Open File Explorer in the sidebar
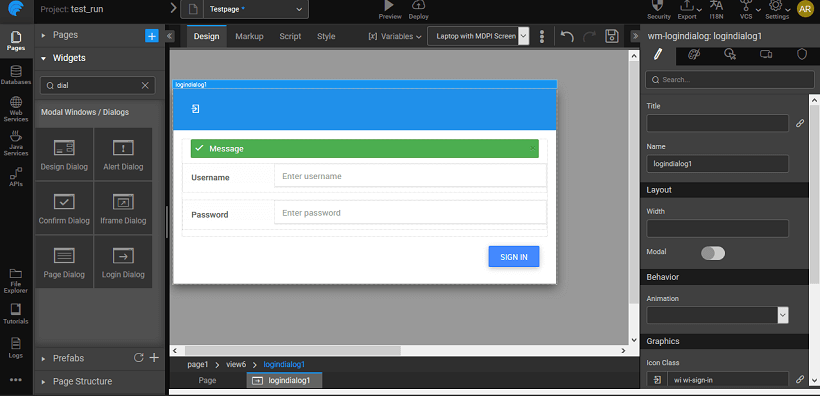 coord(16,281)
